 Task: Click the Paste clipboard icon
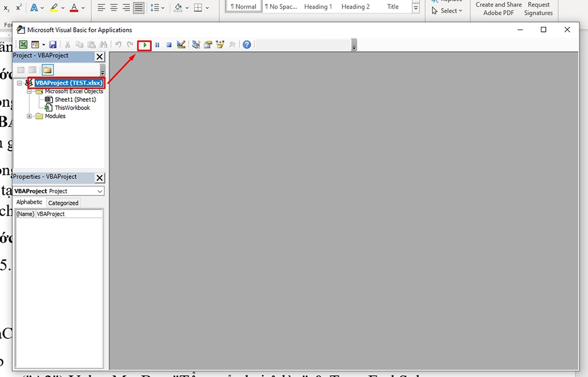(x=91, y=45)
